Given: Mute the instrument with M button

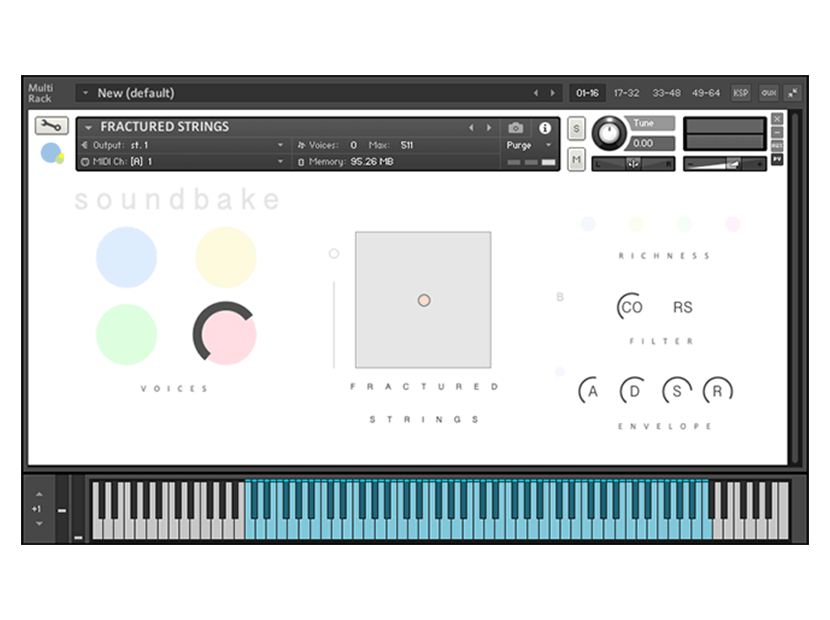Looking at the screenshot, I should point(576,159).
